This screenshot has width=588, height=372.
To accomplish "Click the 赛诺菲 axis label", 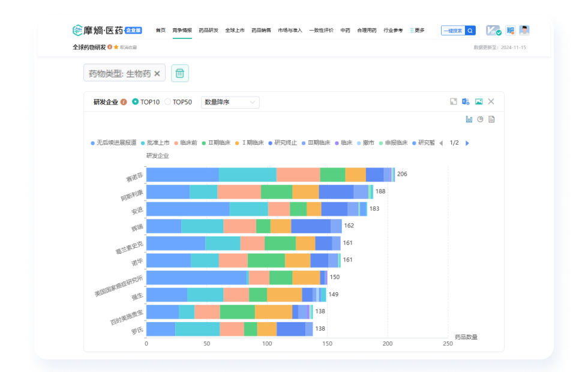I will [134, 178].
